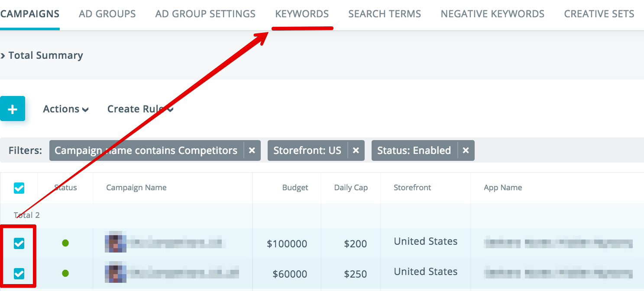The height and width of the screenshot is (291, 644).
Task: Sort by the Campaign Name column header
Action: 136,188
